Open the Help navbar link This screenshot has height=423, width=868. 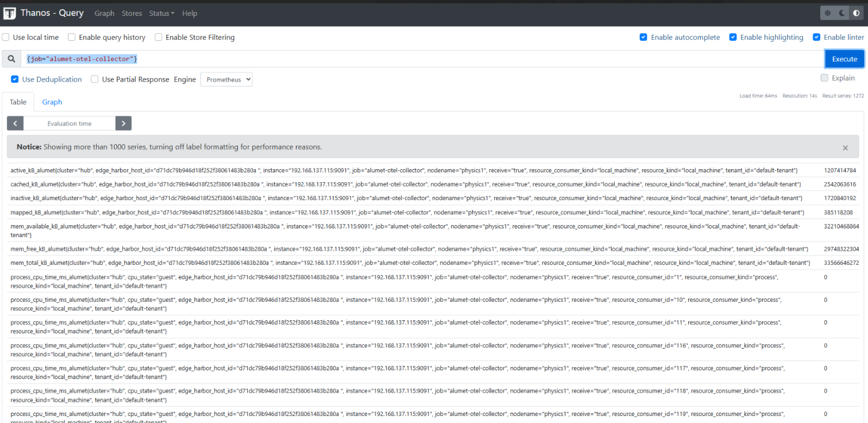(190, 14)
